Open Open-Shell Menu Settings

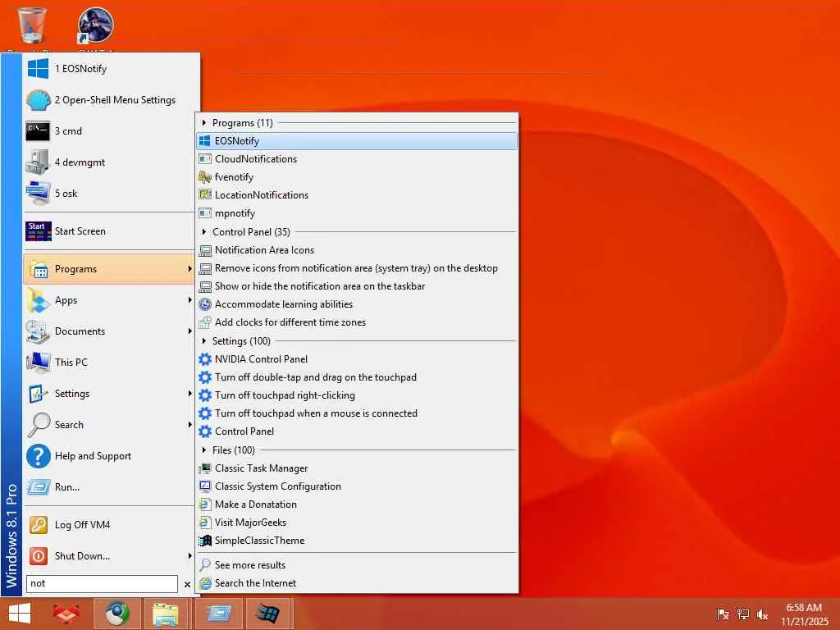click(109, 99)
